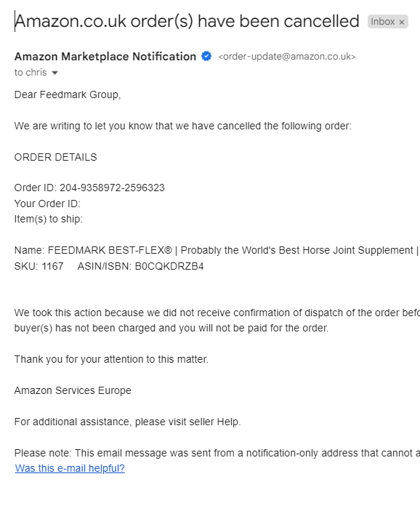
Task: Click the "Thank you for your attention" line
Action: (x=111, y=359)
